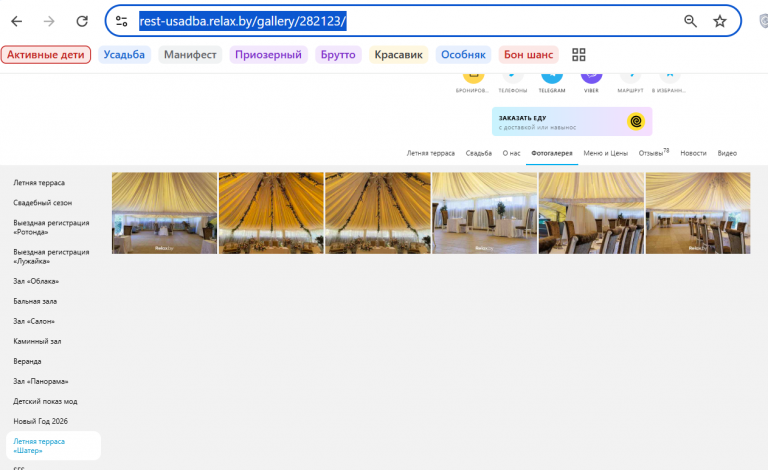Click the Бронирование booking icon

click(473, 79)
